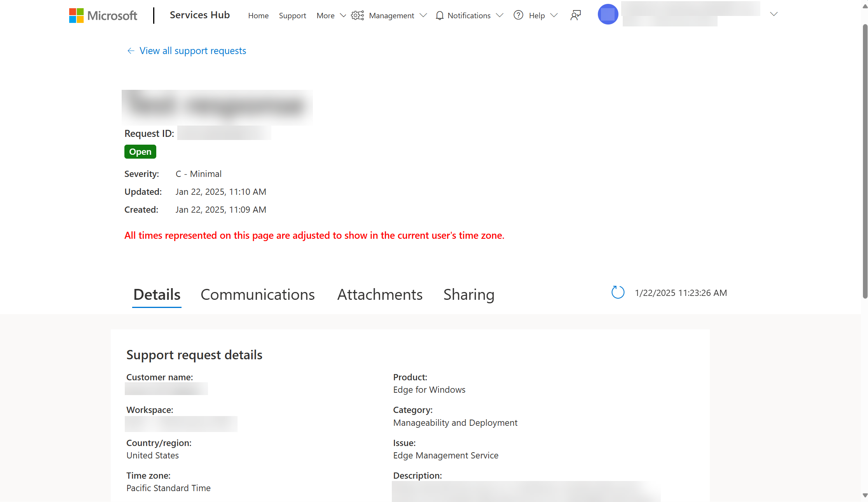
Task: Click the Notifications bell icon
Action: coord(440,16)
